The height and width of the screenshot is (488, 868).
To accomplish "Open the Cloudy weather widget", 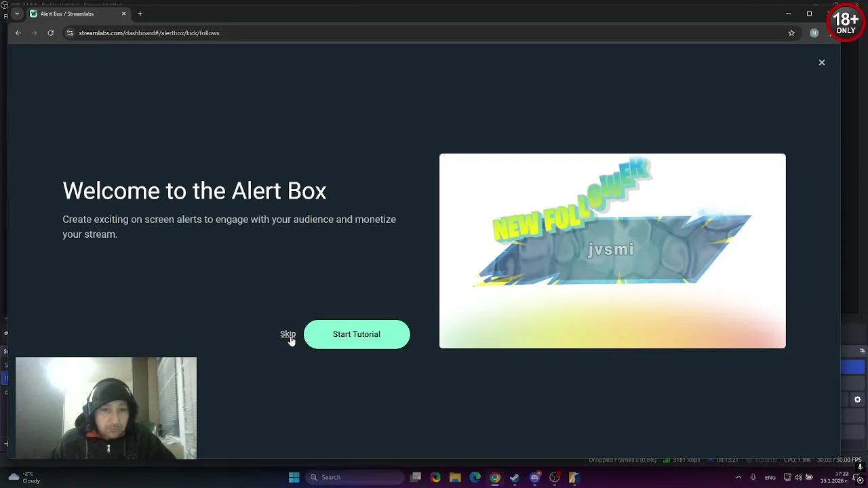I will 24,477.
